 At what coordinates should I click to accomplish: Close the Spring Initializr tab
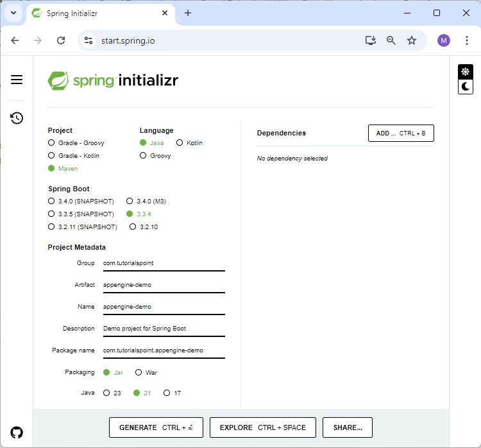165,13
